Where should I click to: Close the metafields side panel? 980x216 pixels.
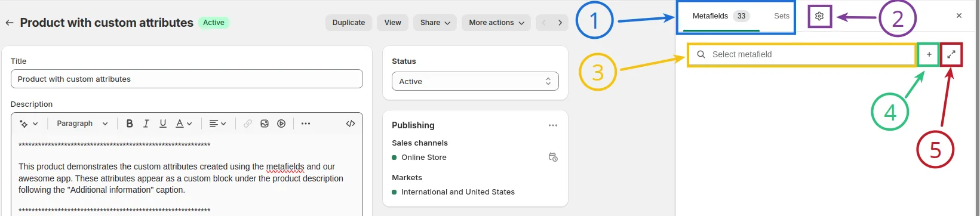959,16
